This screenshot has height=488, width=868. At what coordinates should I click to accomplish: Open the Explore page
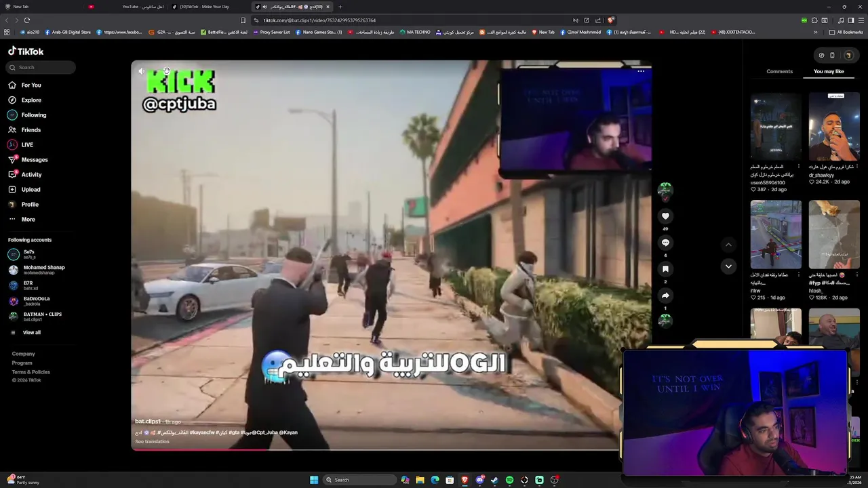pos(24,100)
